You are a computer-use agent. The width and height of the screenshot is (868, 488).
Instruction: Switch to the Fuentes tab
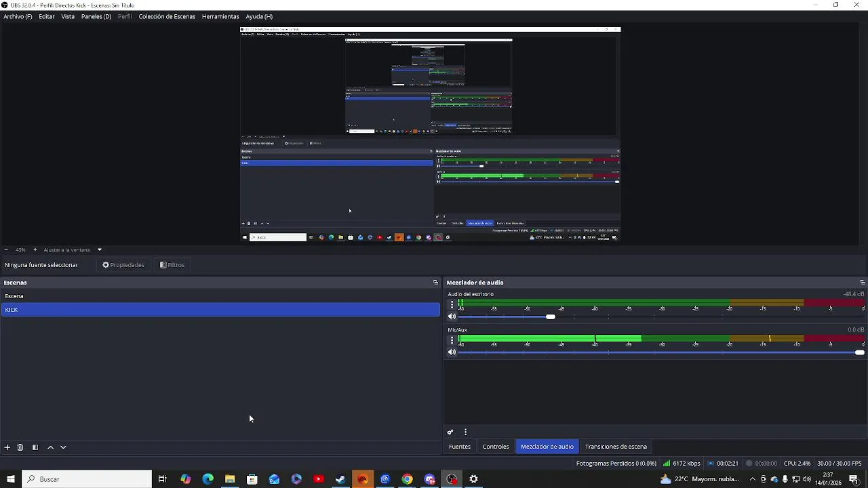(460, 447)
